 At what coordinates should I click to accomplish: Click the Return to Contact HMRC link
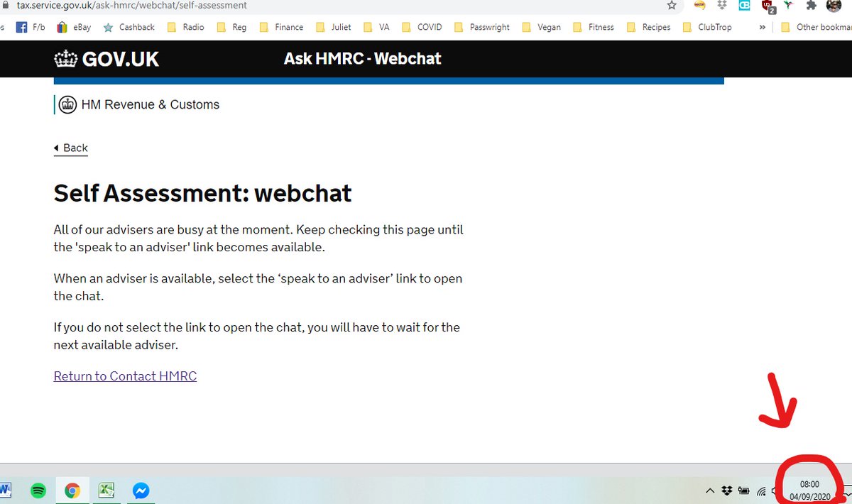pos(125,376)
